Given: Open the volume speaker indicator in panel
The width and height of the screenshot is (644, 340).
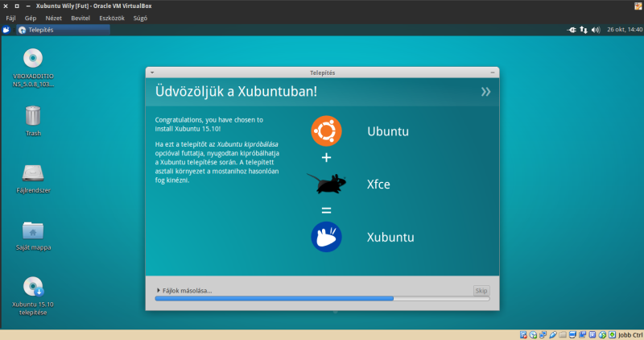Looking at the screenshot, I should coord(596,30).
